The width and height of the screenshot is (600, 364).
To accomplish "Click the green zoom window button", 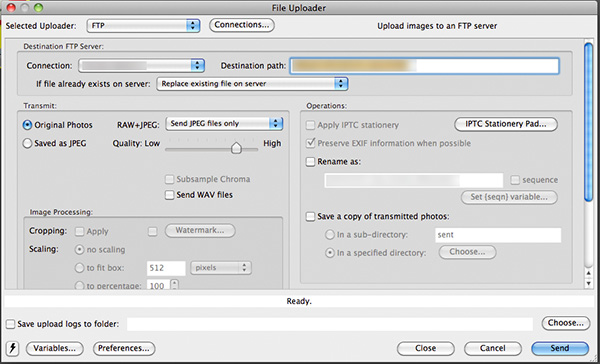I will 38,7.
